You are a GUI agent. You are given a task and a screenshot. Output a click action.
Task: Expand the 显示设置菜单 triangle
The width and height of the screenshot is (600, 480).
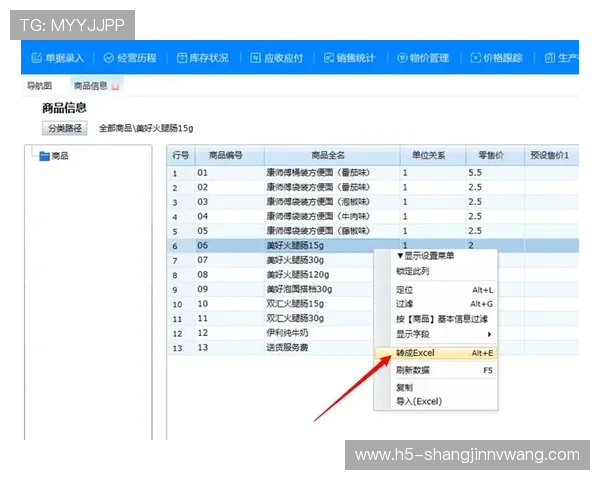[x=400, y=256]
